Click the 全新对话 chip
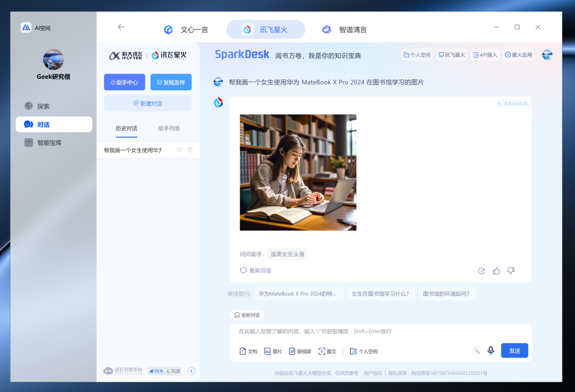The width and height of the screenshot is (575, 392). click(x=247, y=315)
